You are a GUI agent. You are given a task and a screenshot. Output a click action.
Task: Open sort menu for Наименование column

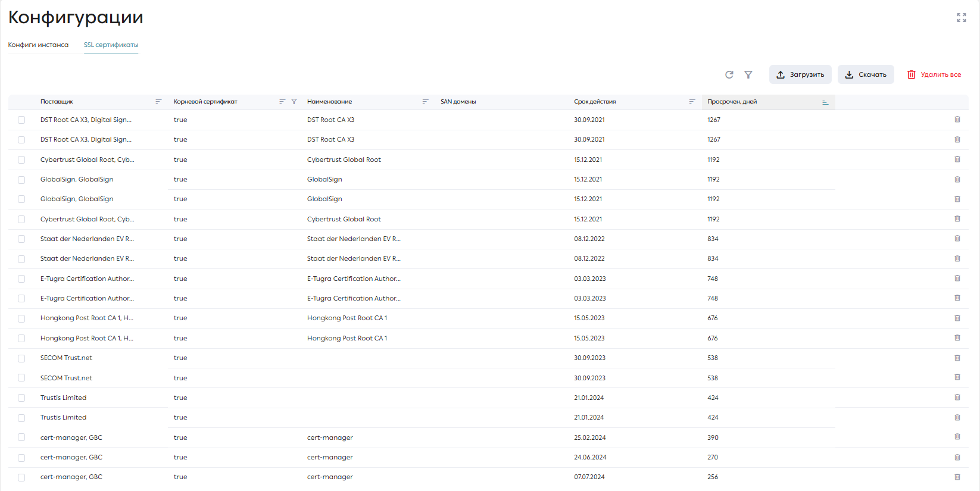point(425,102)
